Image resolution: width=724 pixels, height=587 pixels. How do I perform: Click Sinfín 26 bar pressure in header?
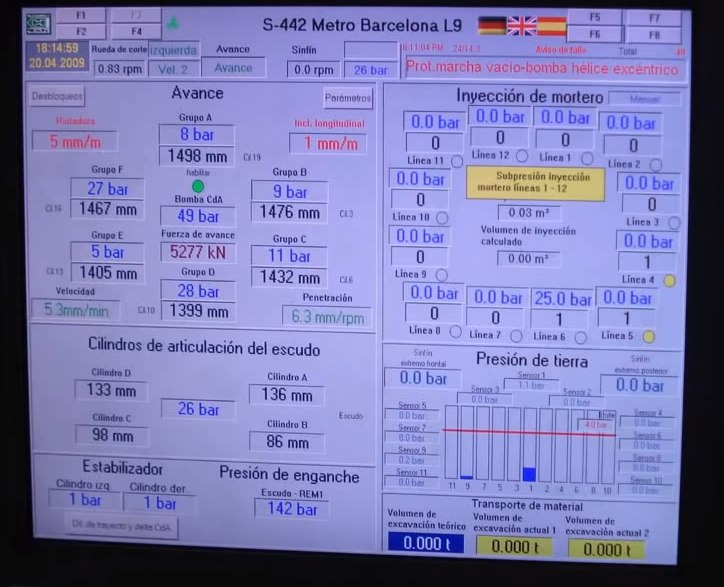click(370, 70)
